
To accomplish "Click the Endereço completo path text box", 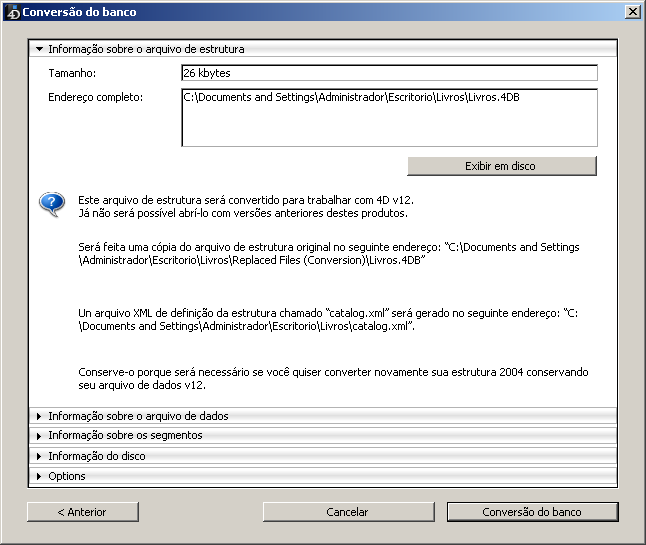I will tap(389, 117).
